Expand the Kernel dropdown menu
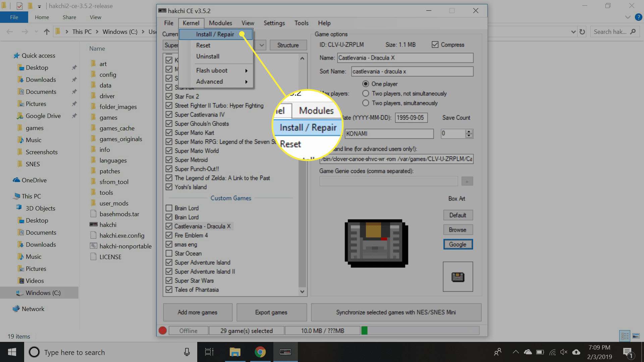This screenshot has width=644, height=362. point(191,22)
